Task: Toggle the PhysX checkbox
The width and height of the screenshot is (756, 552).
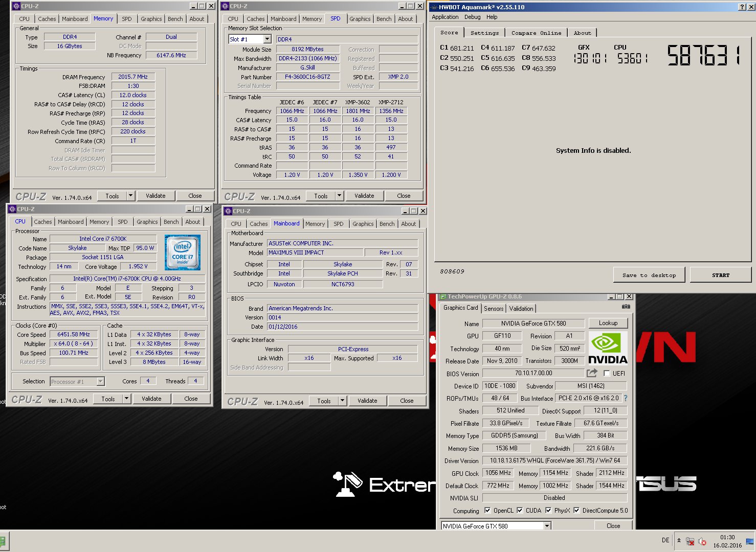Action: coord(548,510)
